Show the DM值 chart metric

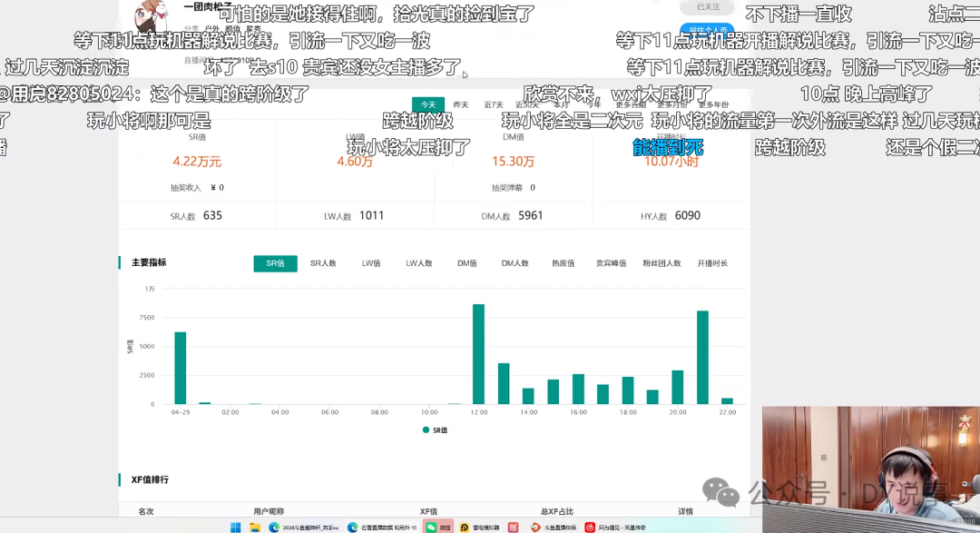tap(467, 263)
